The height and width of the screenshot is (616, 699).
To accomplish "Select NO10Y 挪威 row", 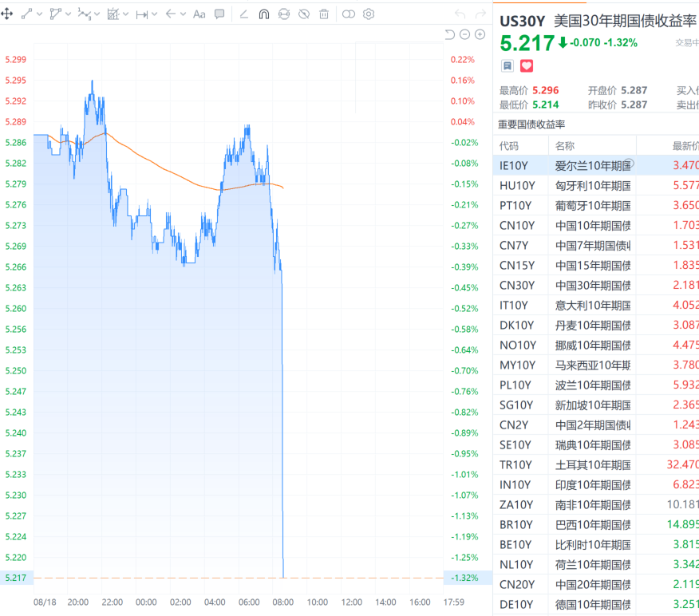I will 596,345.
